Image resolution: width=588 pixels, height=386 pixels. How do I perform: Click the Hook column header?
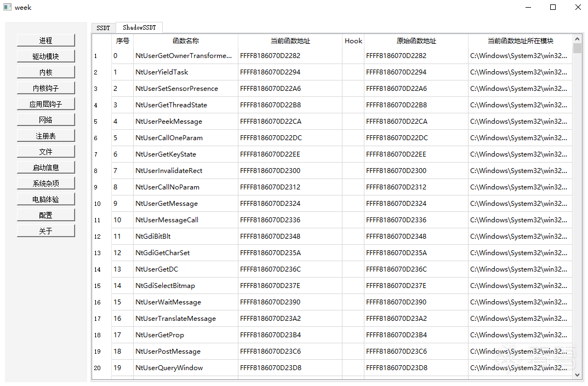pyautogui.click(x=353, y=41)
